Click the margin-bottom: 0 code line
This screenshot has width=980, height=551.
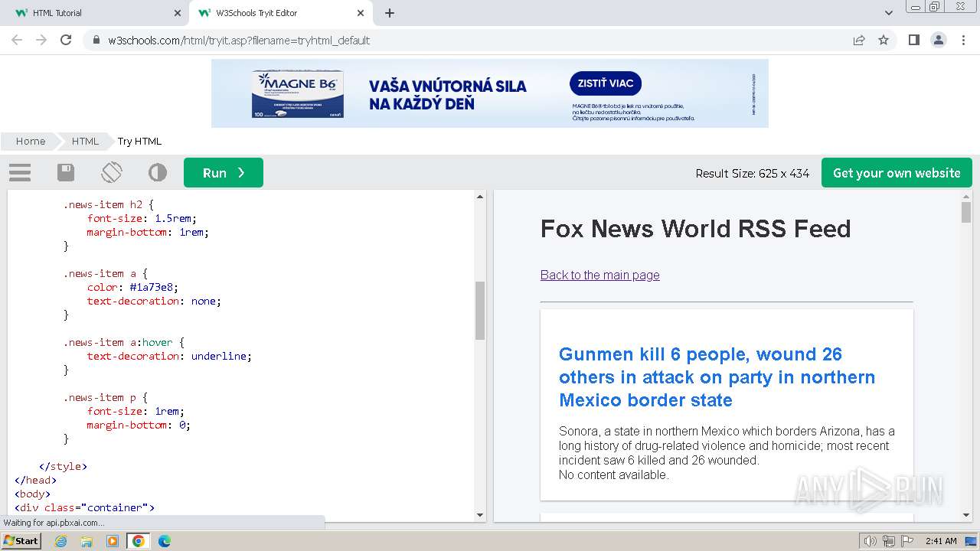(x=139, y=425)
